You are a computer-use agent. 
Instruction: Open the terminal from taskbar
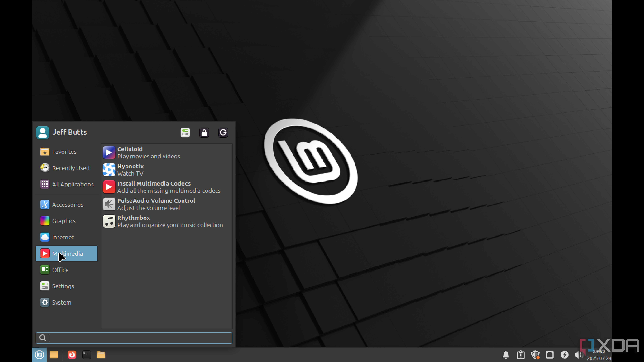click(87, 355)
